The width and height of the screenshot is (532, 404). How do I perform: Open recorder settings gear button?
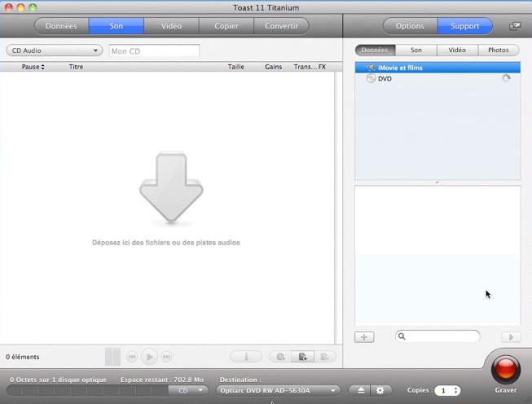(381, 390)
